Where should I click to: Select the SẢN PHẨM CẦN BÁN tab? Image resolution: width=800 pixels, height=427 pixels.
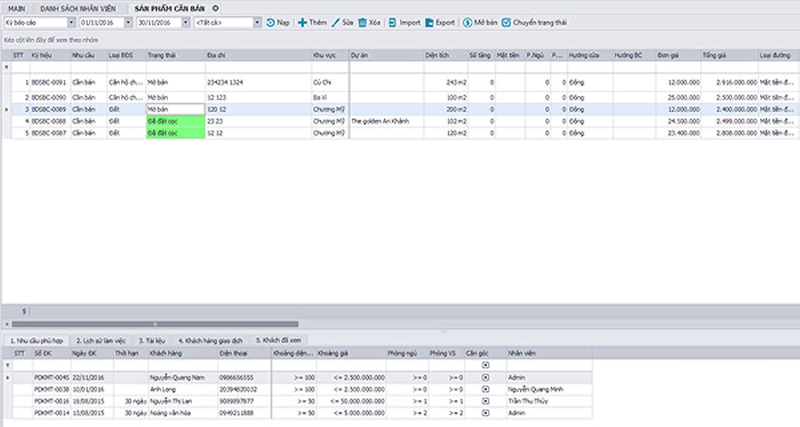(x=169, y=9)
